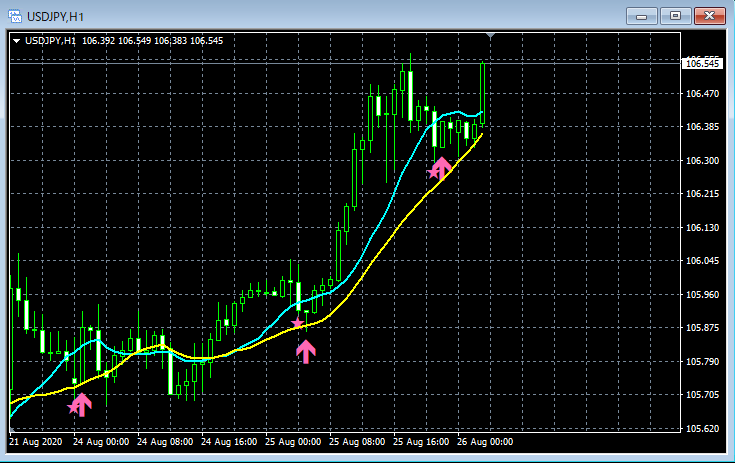This screenshot has width=735, height=463.
Task: Click the chart shift triangle marker at top
Action: tap(490, 35)
